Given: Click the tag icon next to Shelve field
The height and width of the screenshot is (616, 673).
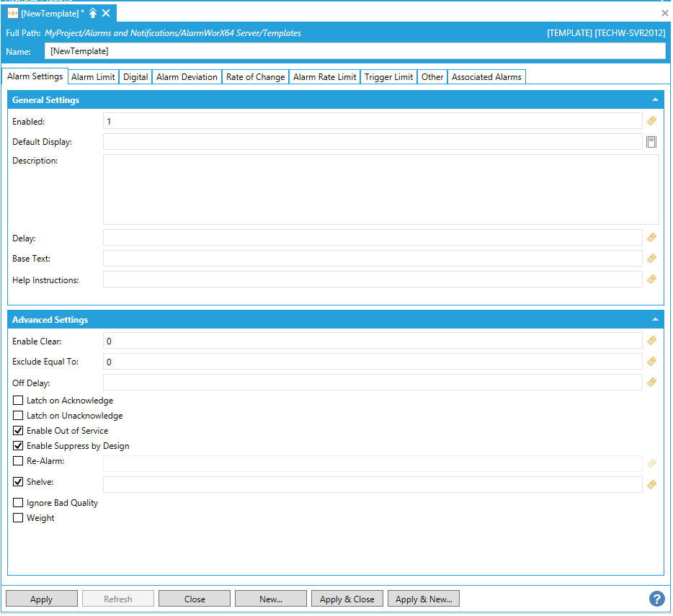Looking at the screenshot, I should [651, 485].
